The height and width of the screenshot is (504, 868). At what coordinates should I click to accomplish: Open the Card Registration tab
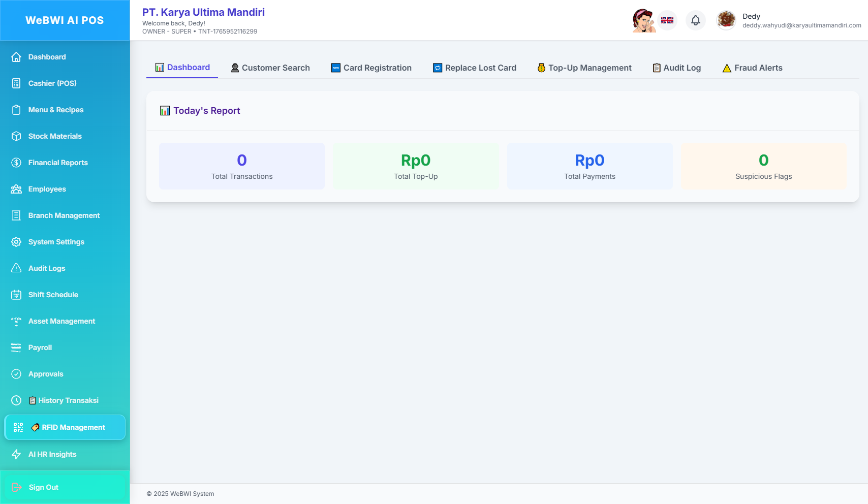click(371, 68)
